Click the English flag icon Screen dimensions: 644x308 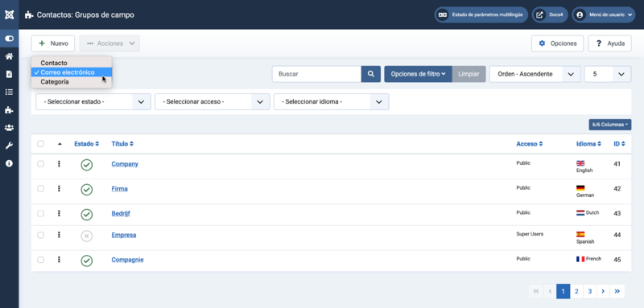(x=580, y=163)
